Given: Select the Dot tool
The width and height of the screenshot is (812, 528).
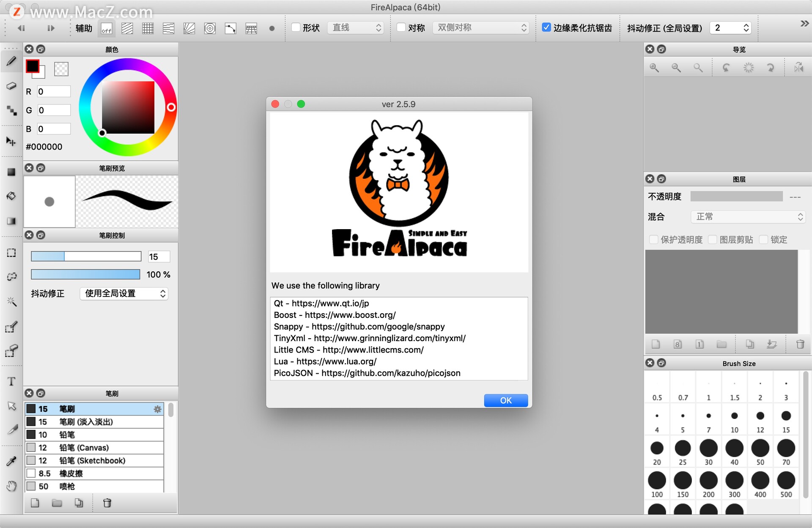Looking at the screenshot, I should pyautogui.click(x=11, y=110).
